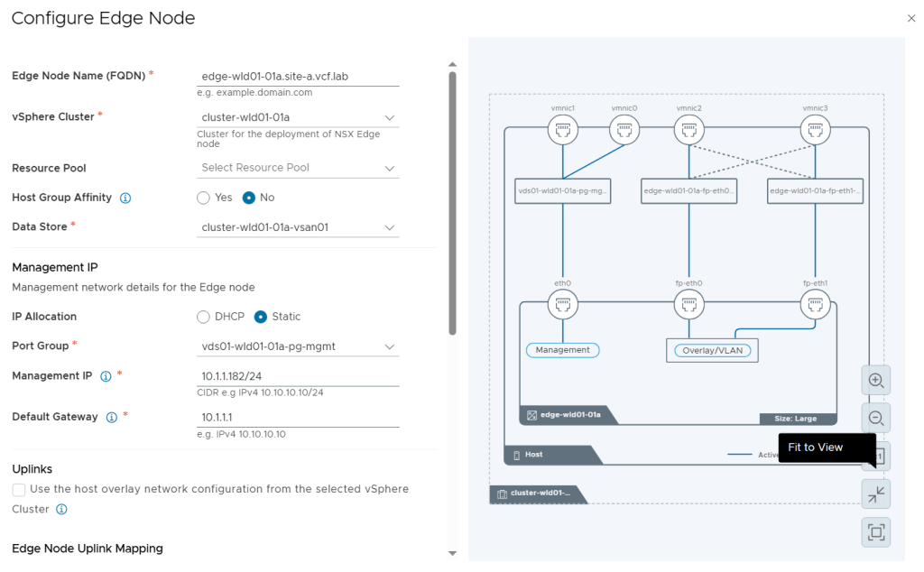Click the Edge Node Name FQDN field
Image resolution: width=924 pixels, height=572 pixels.
click(298, 77)
